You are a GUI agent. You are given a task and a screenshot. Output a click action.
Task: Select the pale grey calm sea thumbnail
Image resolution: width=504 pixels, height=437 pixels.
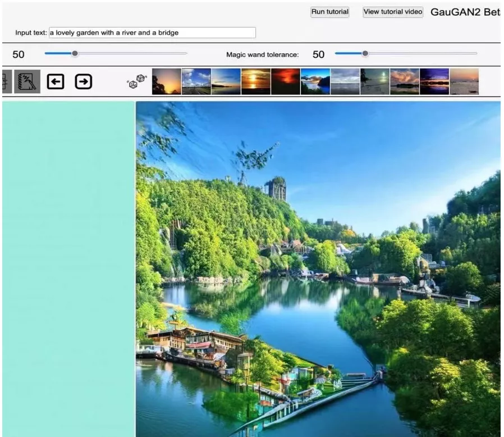coord(345,81)
